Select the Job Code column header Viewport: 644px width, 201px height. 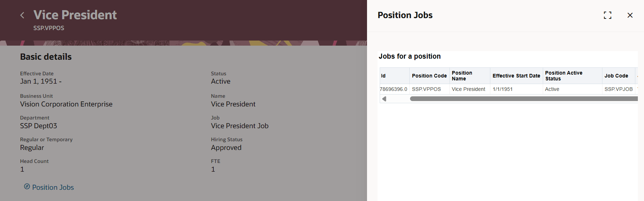616,76
